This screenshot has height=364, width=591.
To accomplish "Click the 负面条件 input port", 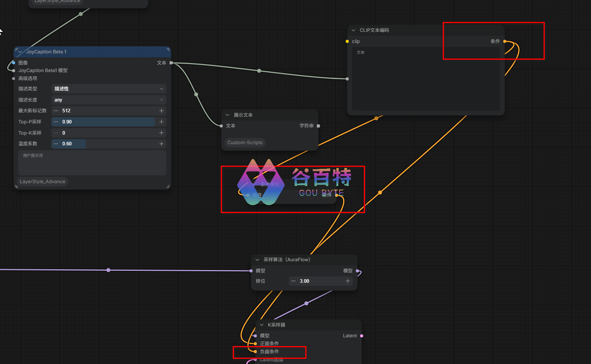I will coord(255,352).
